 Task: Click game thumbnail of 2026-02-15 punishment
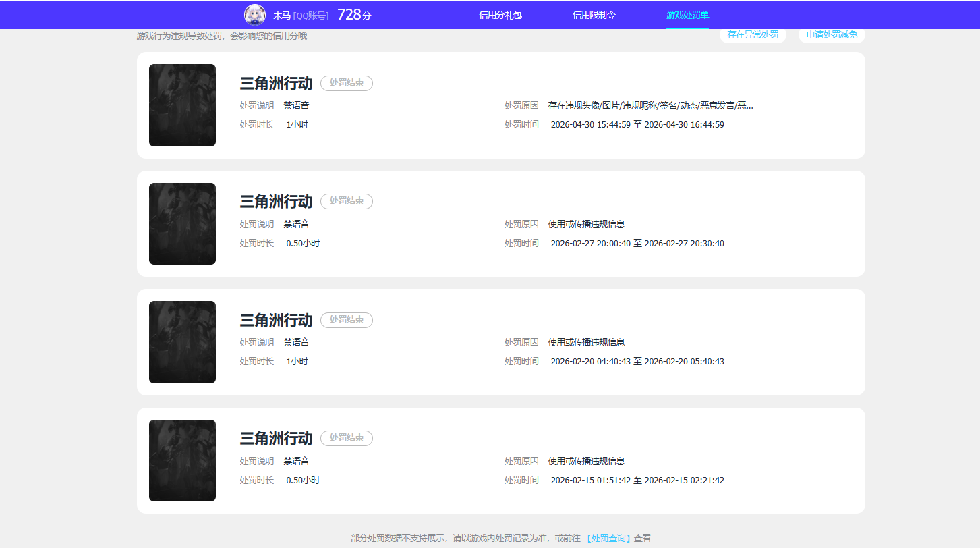pos(182,460)
